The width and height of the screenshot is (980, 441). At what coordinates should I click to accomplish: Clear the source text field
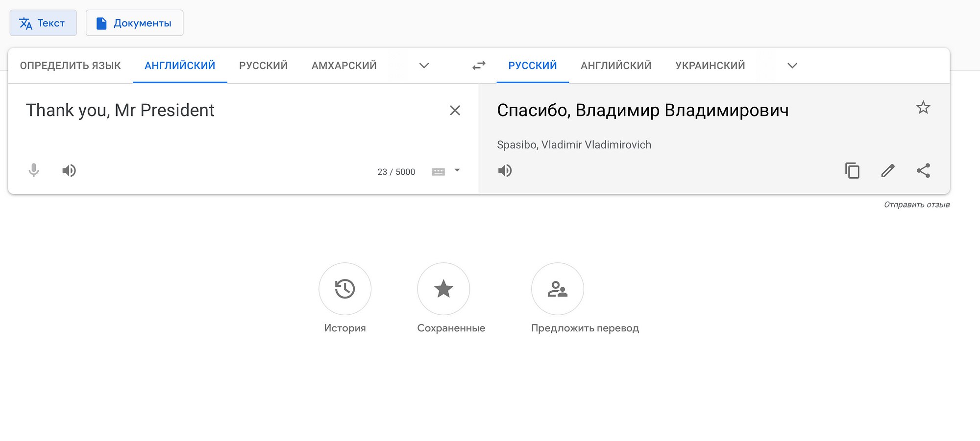pyautogui.click(x=455, y=111)
